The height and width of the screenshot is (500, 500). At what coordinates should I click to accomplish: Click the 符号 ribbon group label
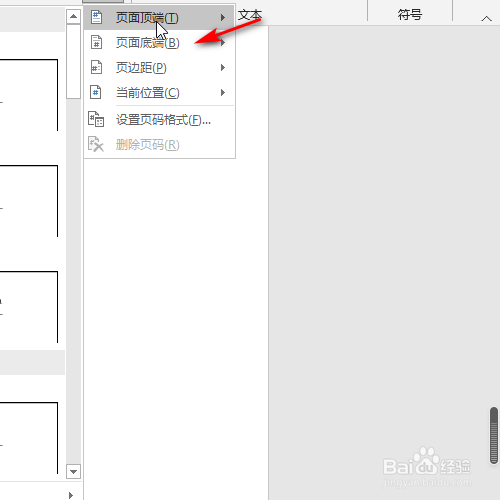point(410,15)
